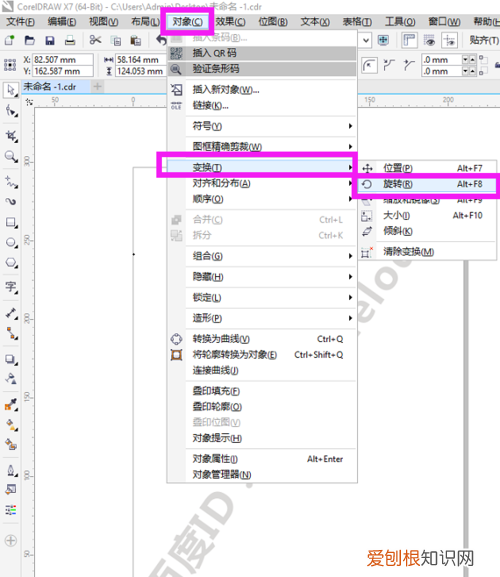Select the Ellipse tool
The height and width of the screenshot is (577, 500).
tap(11, 243)
